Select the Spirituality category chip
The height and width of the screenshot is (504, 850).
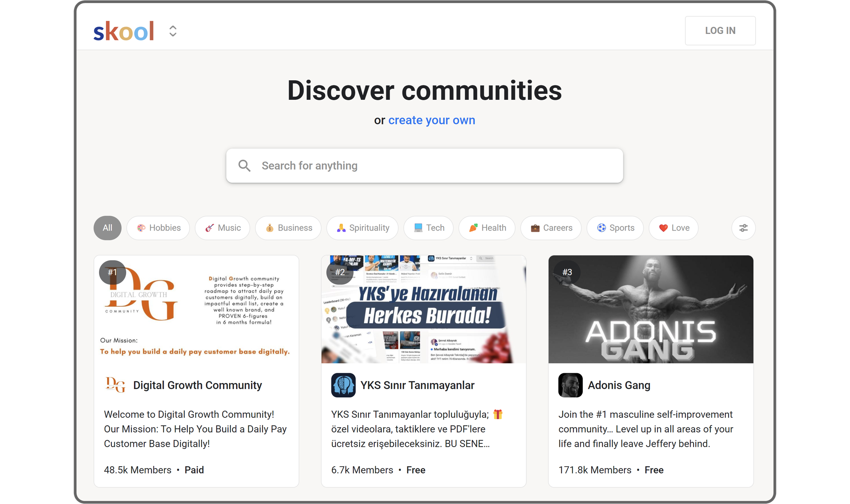coord(363,228)
